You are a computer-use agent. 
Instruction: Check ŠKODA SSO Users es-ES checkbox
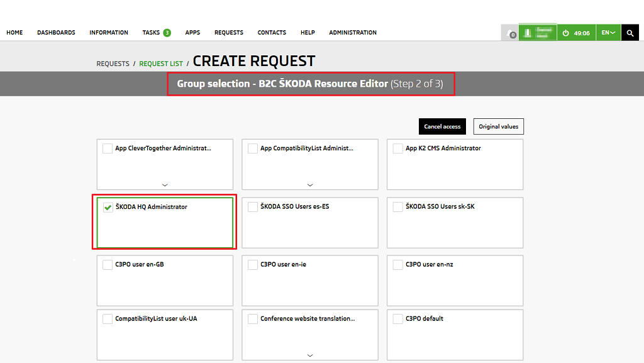coord(253,206)
